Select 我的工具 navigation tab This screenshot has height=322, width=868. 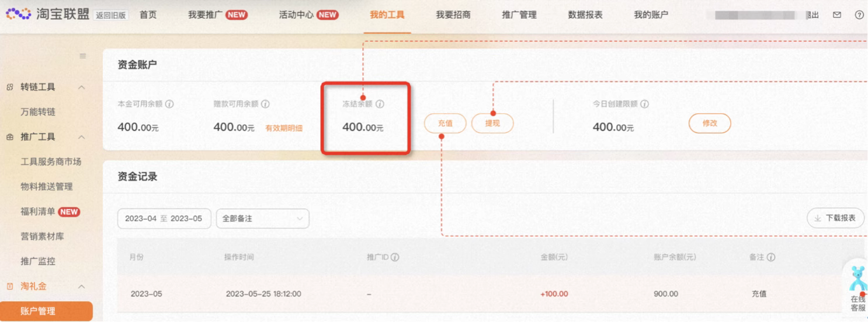click(387, 15)
